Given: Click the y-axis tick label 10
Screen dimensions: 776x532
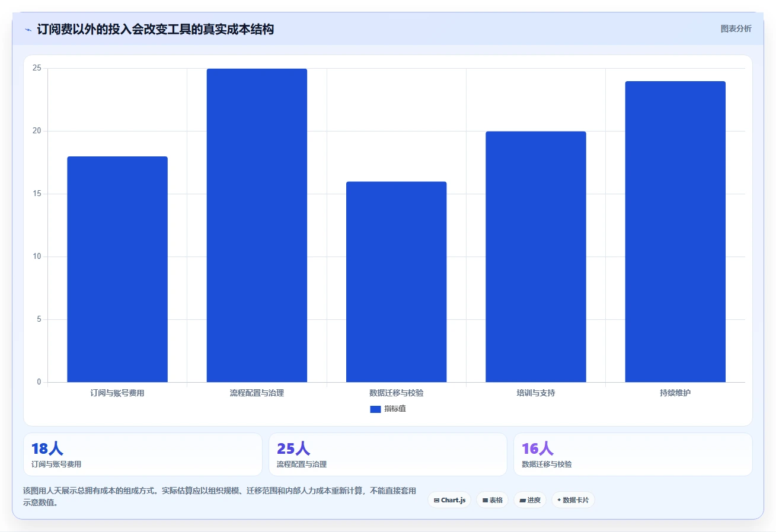Looking at the screenshot, I should pyautogui.click(x=37, y=257).
